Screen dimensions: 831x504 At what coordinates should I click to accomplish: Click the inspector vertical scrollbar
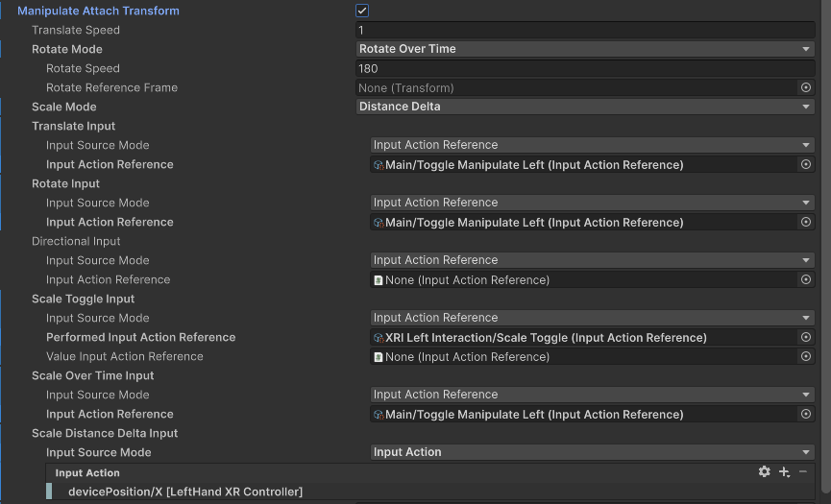[825, 249]
